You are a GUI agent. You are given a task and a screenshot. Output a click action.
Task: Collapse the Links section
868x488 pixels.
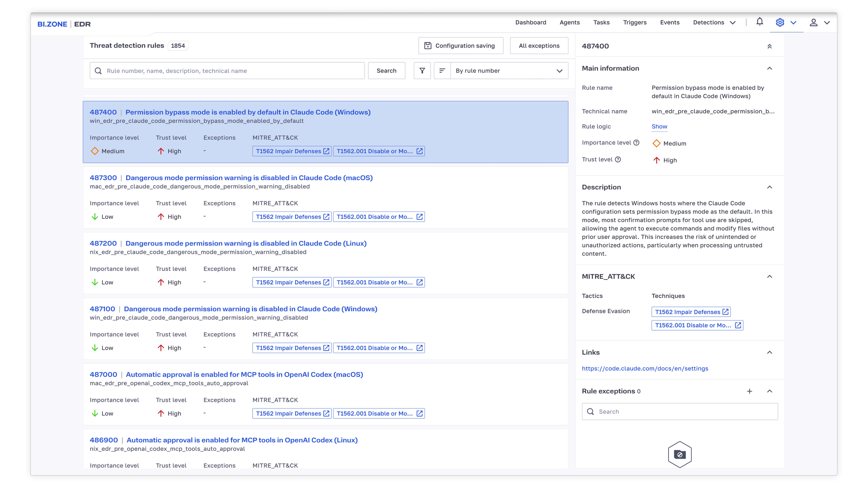(770, 352)
